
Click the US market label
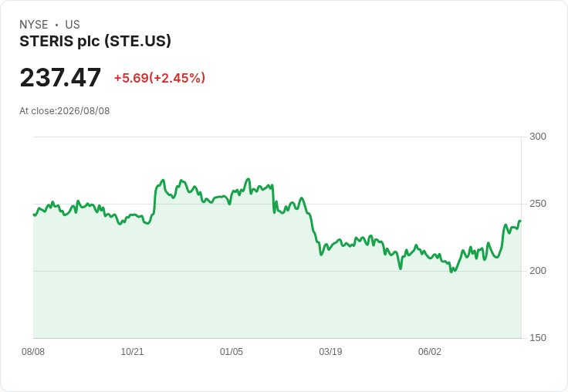73,25
